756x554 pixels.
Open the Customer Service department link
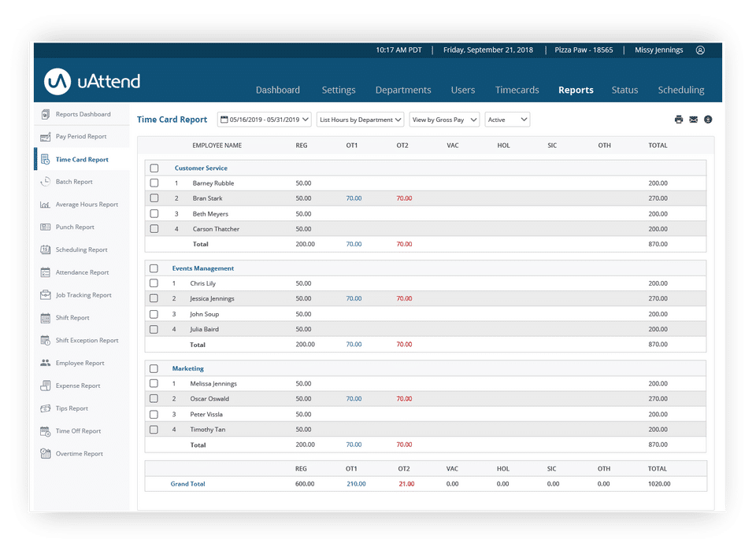[x=201, y=168]
